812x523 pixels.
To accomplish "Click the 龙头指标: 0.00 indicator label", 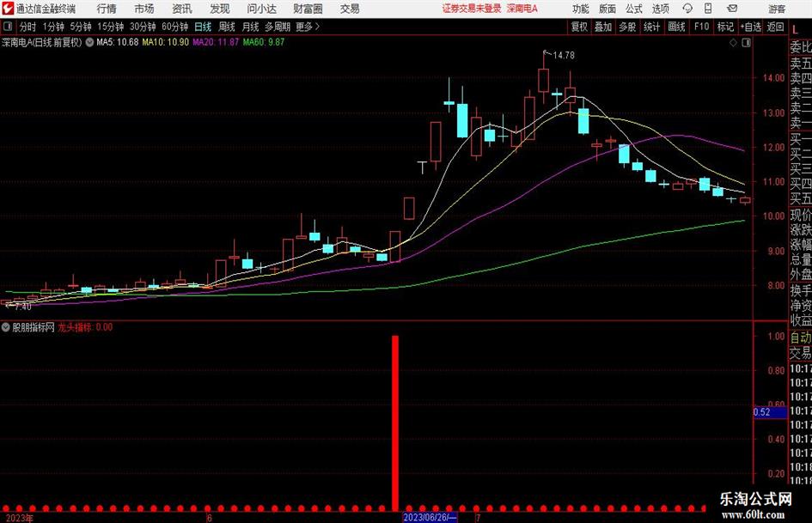I will click(85, 327).
